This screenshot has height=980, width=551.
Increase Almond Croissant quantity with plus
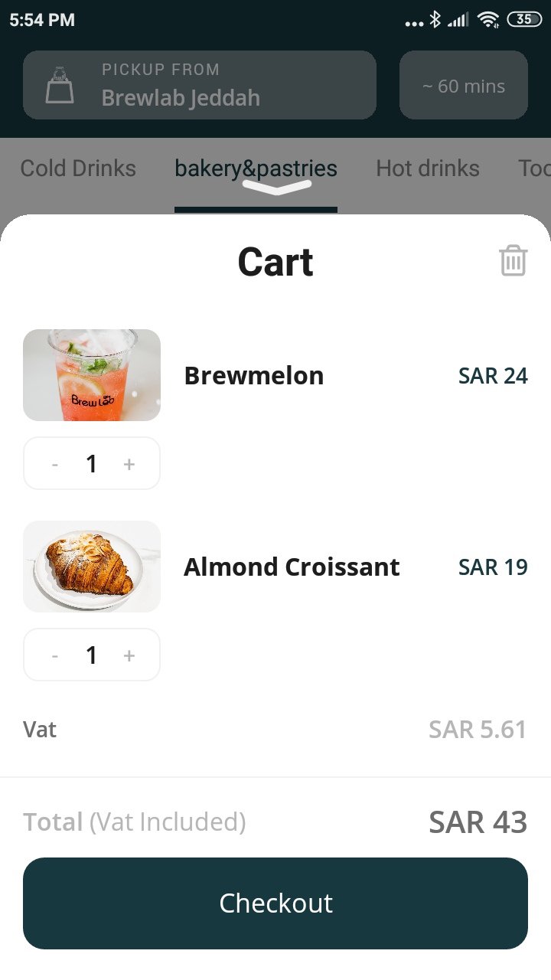tap(129, 655)
